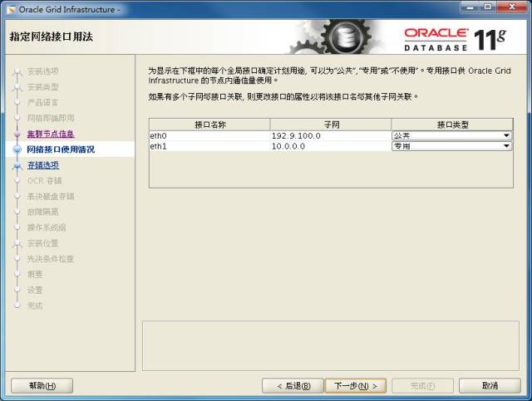Select the eth0 interface name cell
This screenshot has height=401, width=532.
click(x=209, y=136)
